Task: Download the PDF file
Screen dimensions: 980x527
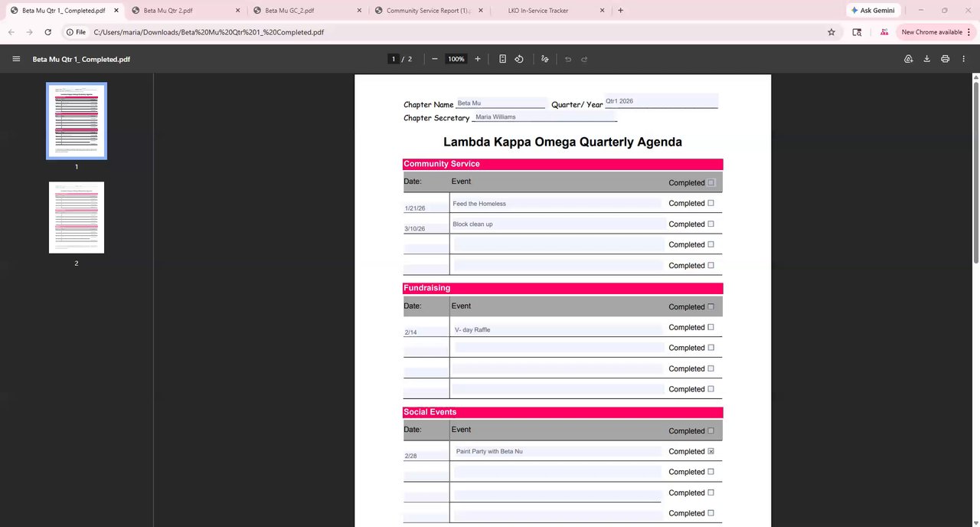Action: tap(927, 59)
